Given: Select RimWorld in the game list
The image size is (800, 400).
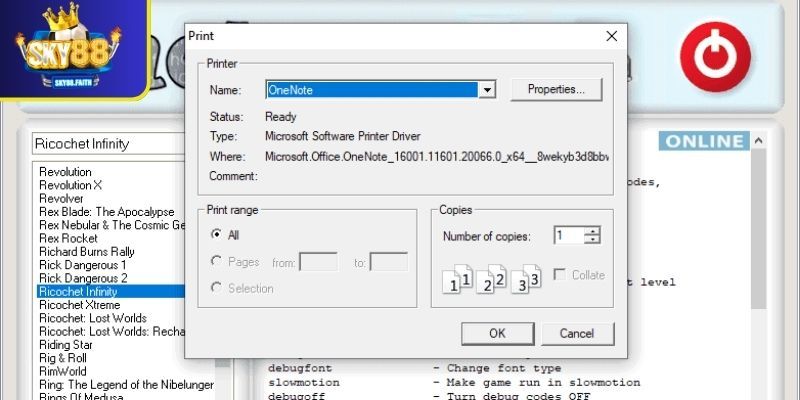Looking at the screenshot, I should 63,371.
